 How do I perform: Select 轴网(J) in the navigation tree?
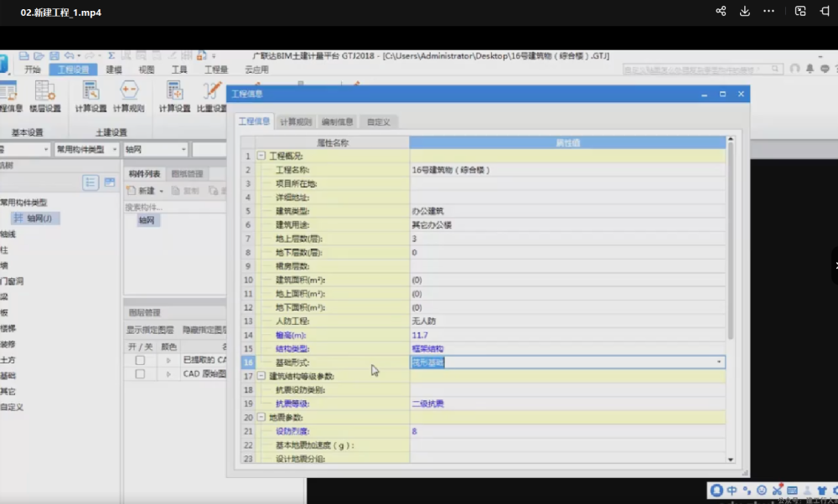34,218
